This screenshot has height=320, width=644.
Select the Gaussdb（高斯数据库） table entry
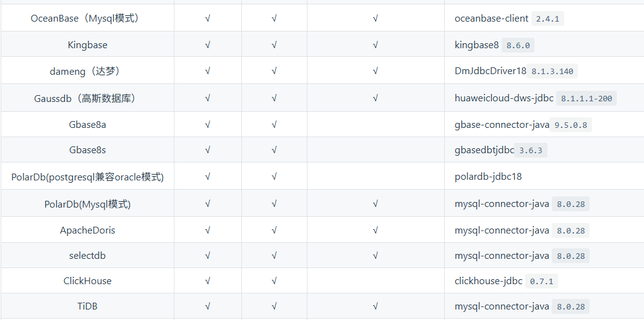point(87,98)
